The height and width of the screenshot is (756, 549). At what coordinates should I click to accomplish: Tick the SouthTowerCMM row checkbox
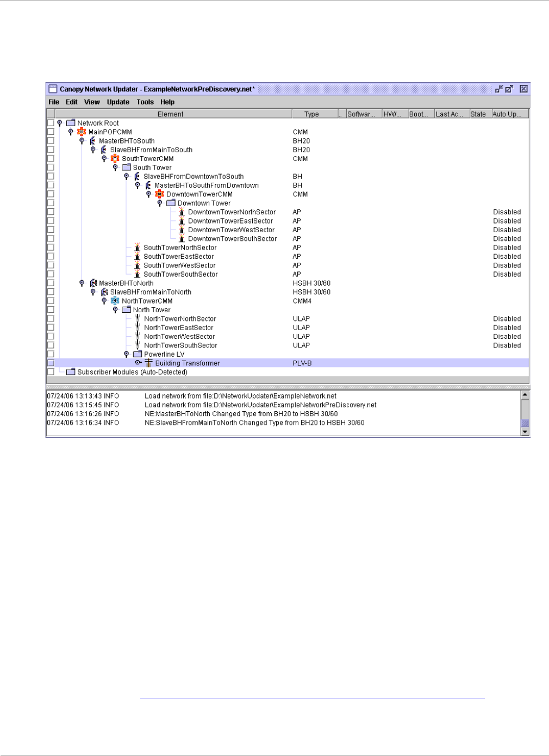coord(51,159)
